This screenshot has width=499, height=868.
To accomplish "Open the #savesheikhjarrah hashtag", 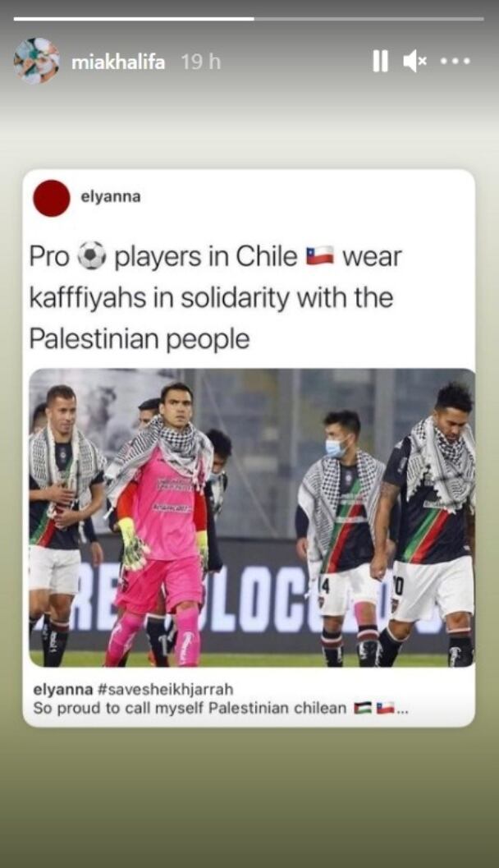I will (x=165, y=689).
